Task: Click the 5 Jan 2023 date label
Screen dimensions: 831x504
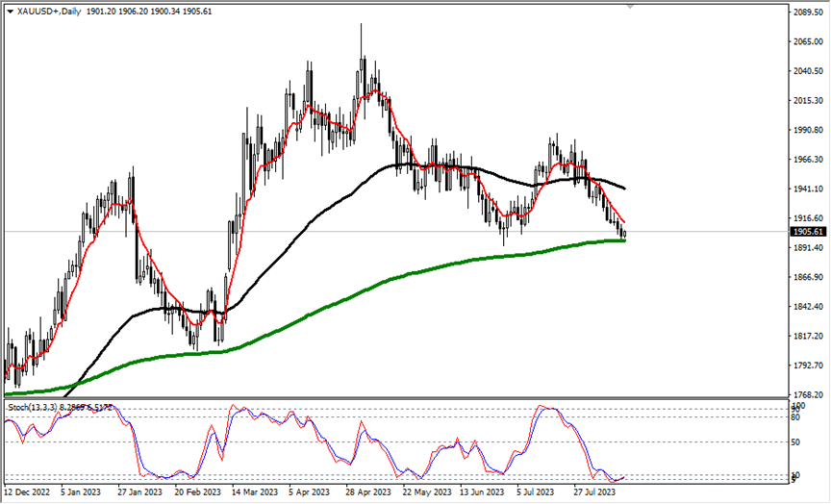Action: click(83, 491)
